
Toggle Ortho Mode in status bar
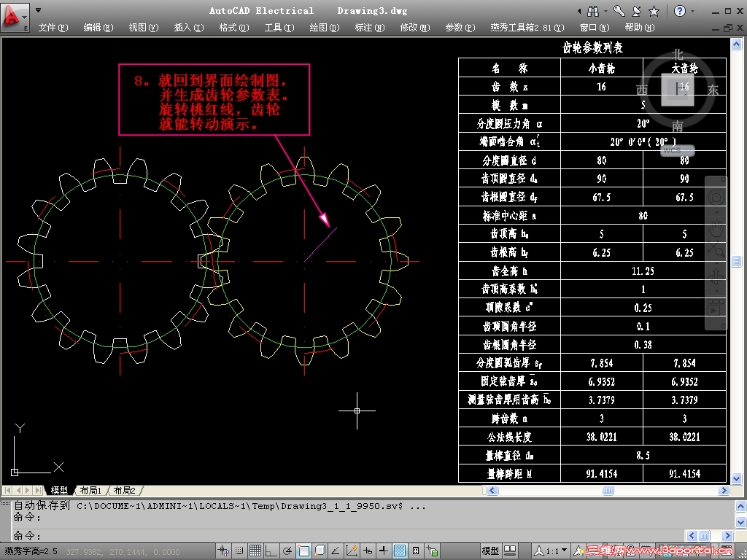[271, 551]
